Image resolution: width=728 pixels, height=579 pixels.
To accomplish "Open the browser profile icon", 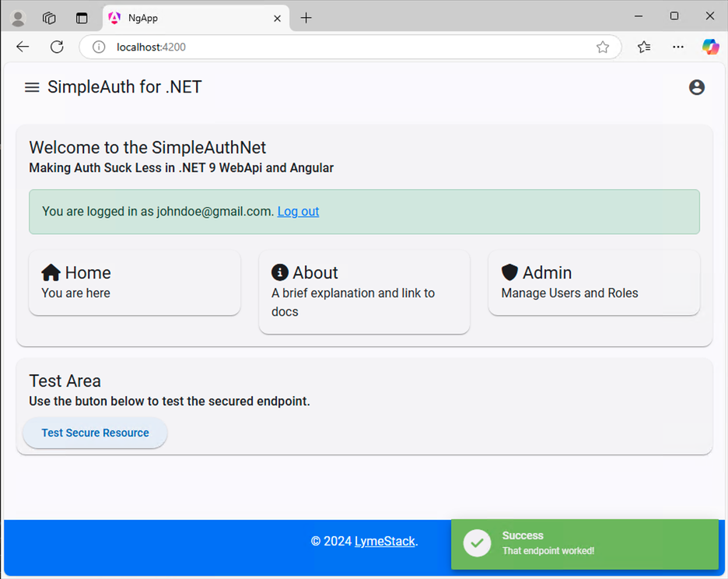I will point(18,18).
